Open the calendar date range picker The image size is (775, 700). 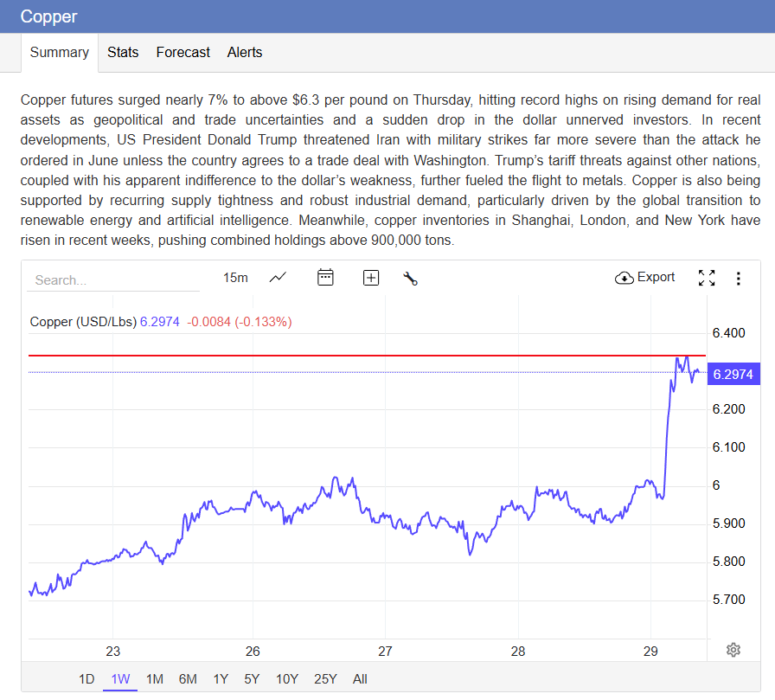[x=325, y=278]
